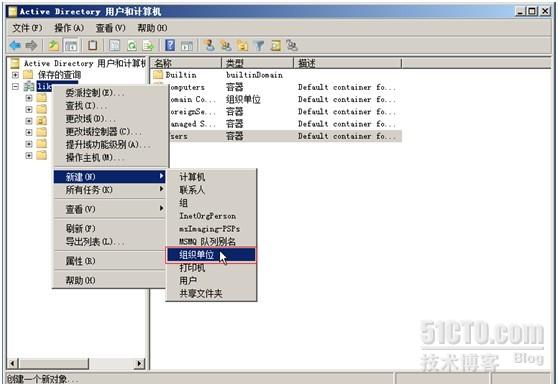
Task: Open the 文件(F) menu
Action: [27, 28]
